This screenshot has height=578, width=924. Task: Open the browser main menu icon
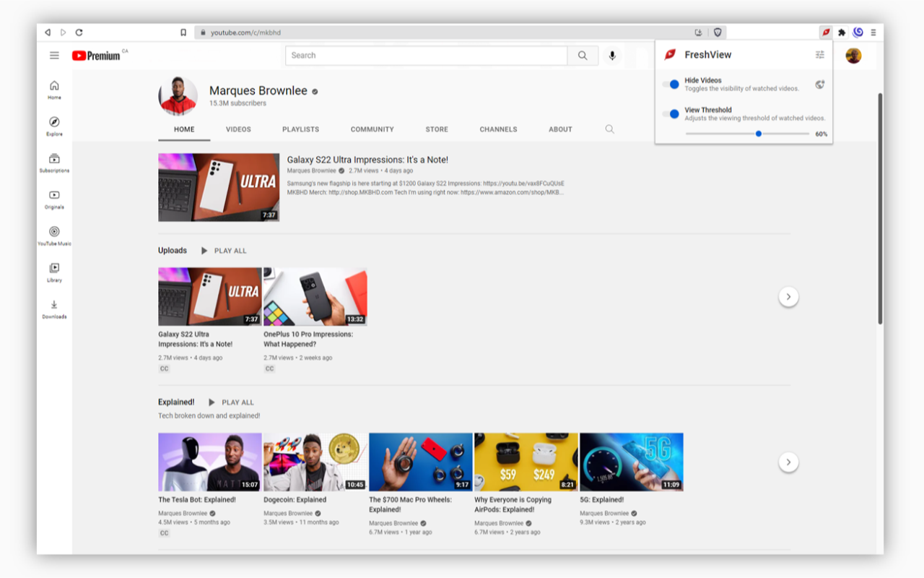pos(873,33)
